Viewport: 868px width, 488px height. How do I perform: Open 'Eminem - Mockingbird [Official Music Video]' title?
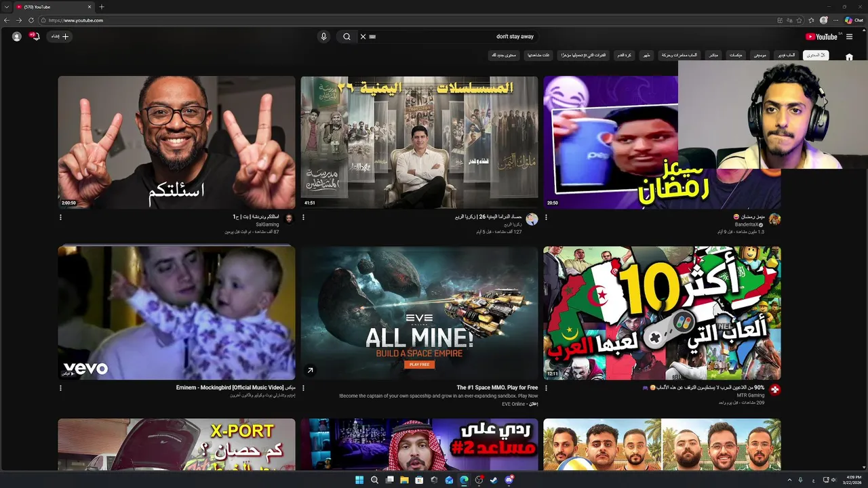(x=236, y=388)
